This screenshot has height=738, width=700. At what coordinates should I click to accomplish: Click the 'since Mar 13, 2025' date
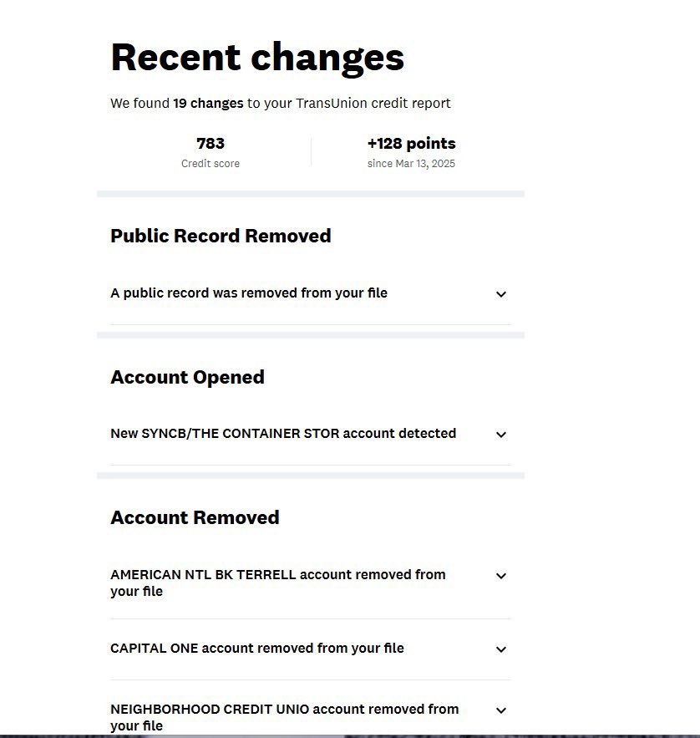click(411, 164)
